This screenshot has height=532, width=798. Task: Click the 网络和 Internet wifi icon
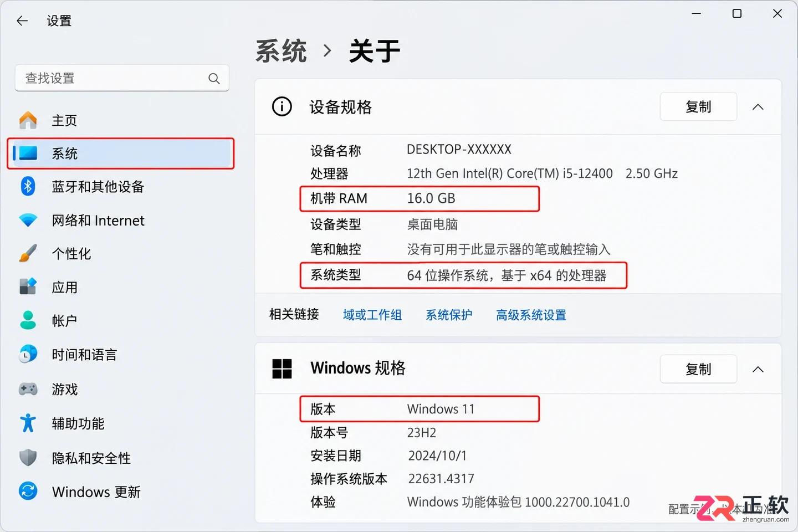click(x=28, y=220)
